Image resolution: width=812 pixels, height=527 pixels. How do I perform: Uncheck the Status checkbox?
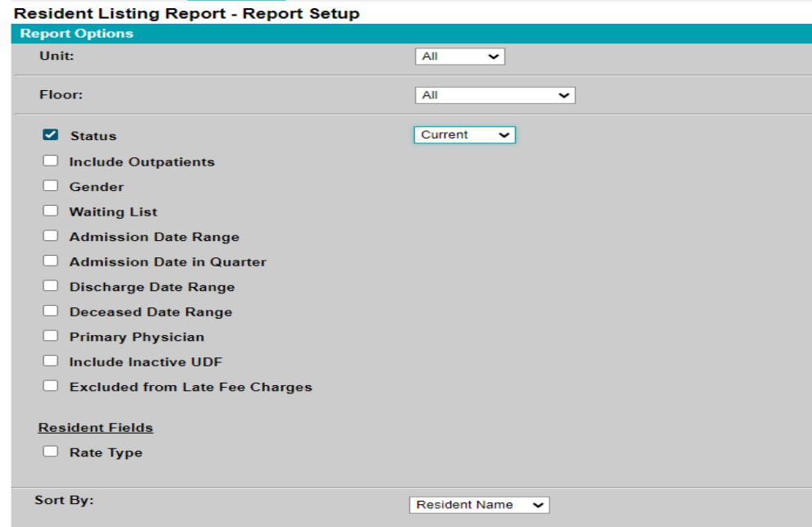51,135
